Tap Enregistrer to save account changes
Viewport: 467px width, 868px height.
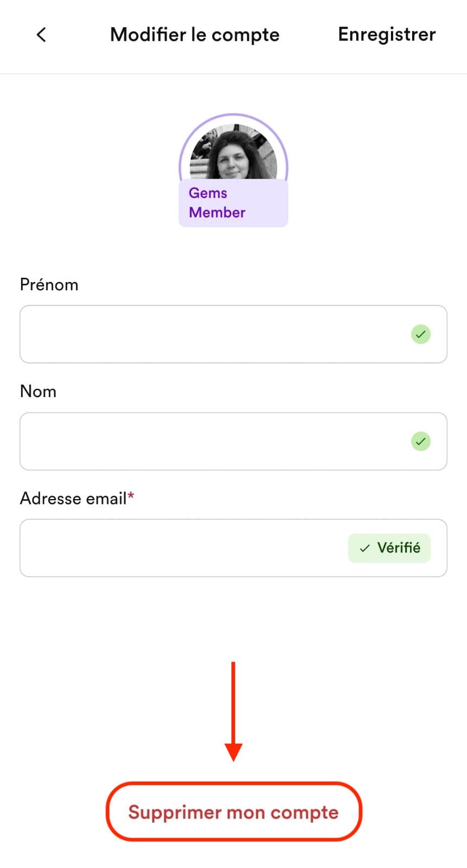(x=387, y=34)
